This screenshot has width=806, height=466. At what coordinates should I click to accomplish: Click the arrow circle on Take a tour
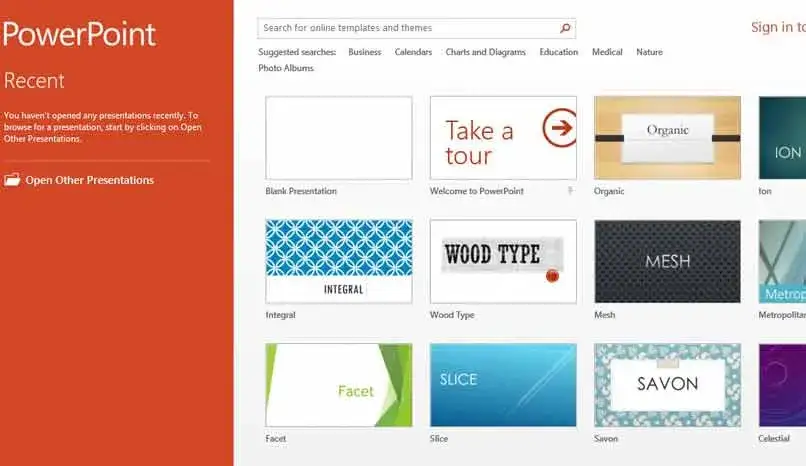tap(560, 128)
